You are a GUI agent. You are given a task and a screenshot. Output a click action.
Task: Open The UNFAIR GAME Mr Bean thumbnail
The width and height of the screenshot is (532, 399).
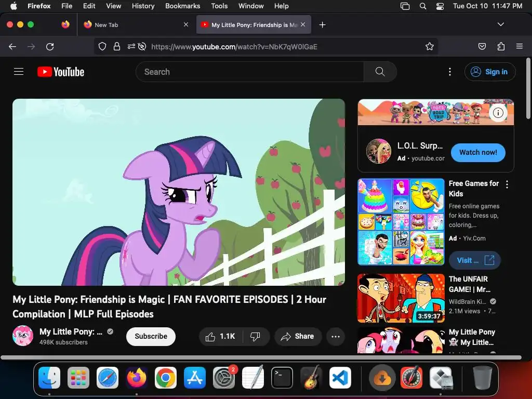(x=401, y=298)
